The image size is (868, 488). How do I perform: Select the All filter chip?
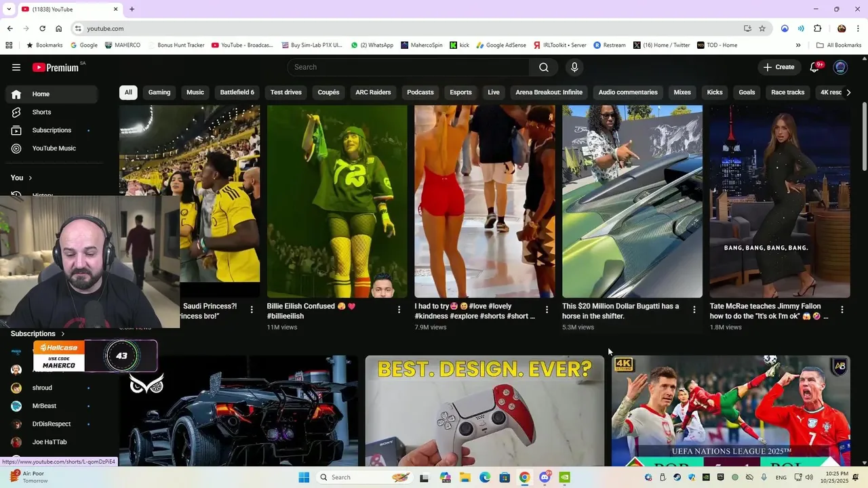point(128,92)
